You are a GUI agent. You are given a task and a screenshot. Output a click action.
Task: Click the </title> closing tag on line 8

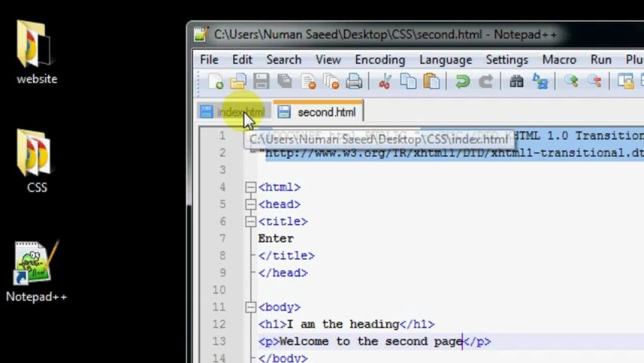pyautogui.click(x=287, y=256)
